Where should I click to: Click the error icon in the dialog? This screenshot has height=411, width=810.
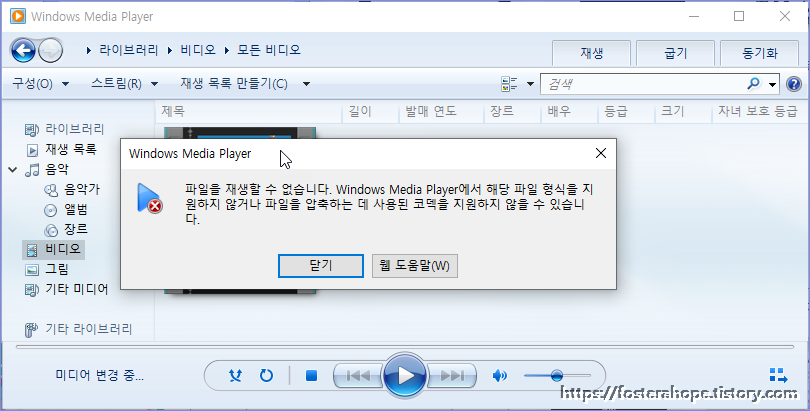[x=149, y=198]
